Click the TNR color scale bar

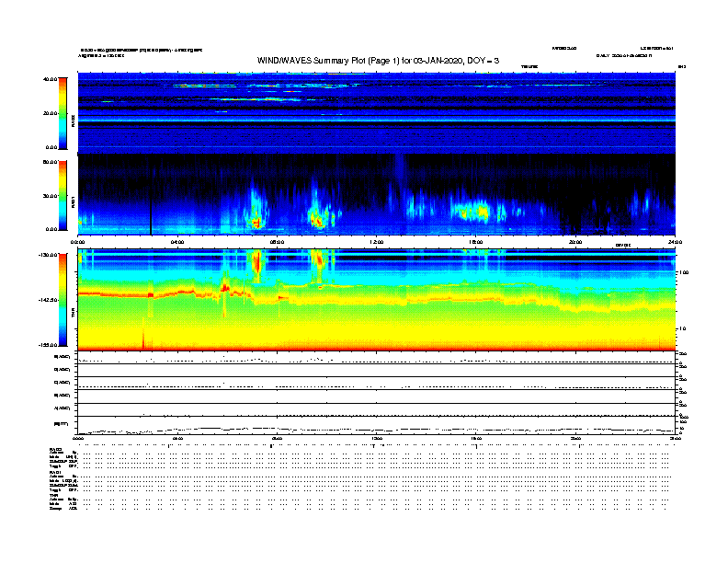(63, 300)
